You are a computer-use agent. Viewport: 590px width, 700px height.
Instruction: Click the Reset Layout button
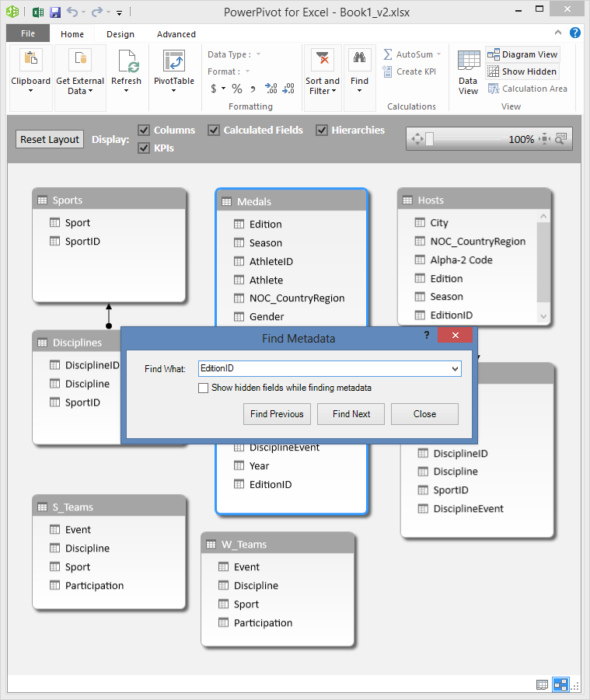50,139
